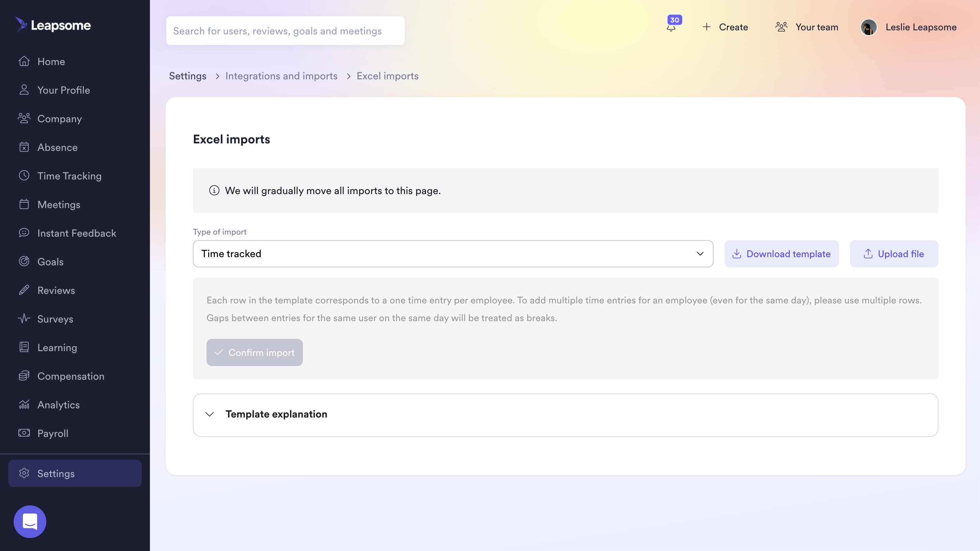Screen dimensions: 980x551
Task: Click the people icon beside Your team
Action: pos(781,27)
